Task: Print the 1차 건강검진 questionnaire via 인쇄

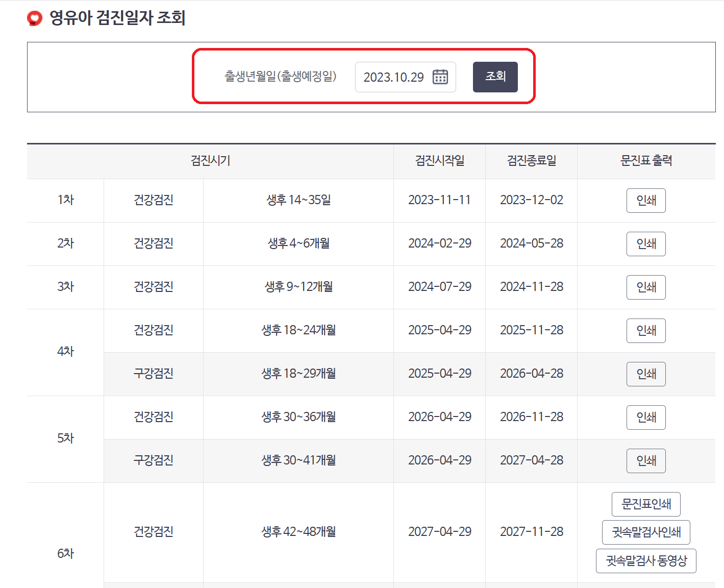Action: (645, 200)
